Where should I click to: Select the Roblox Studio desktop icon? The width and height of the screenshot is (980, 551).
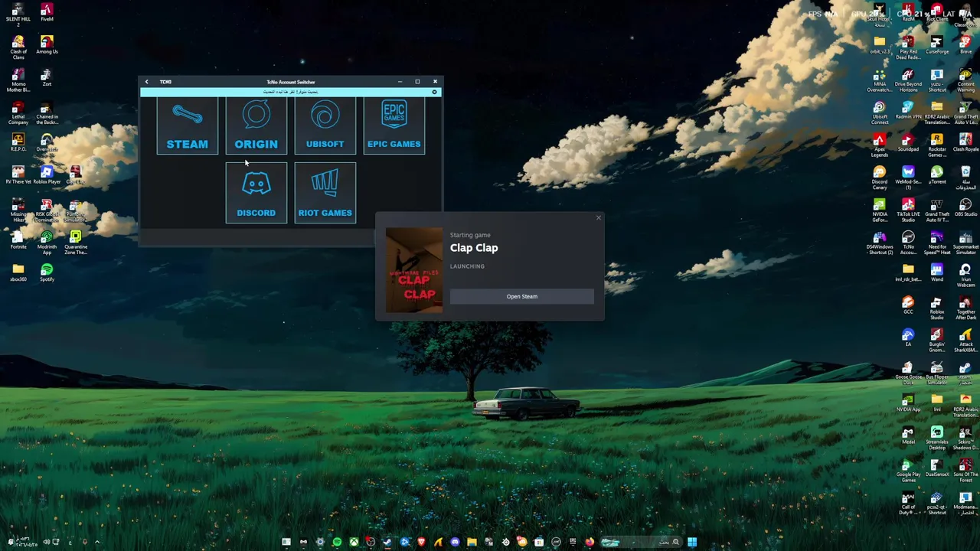936,308
